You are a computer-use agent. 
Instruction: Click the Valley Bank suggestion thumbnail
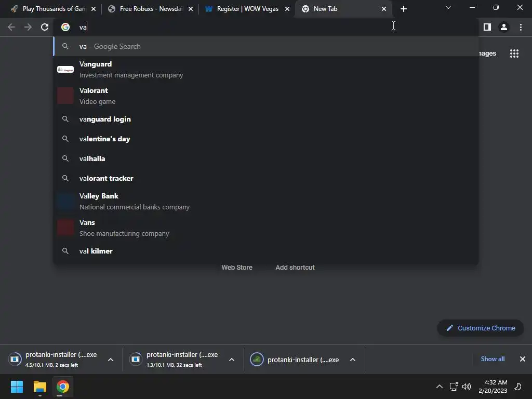(65, 202)
